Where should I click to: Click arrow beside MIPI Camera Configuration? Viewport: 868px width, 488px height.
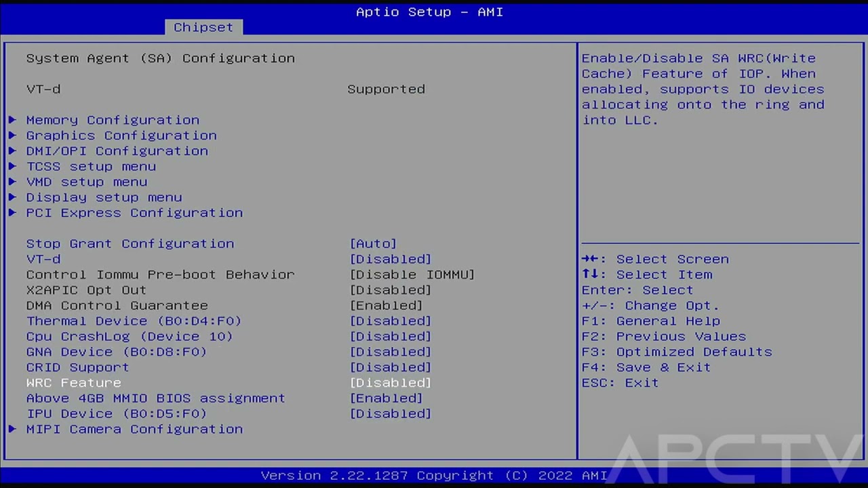click(x=13, y=429)
